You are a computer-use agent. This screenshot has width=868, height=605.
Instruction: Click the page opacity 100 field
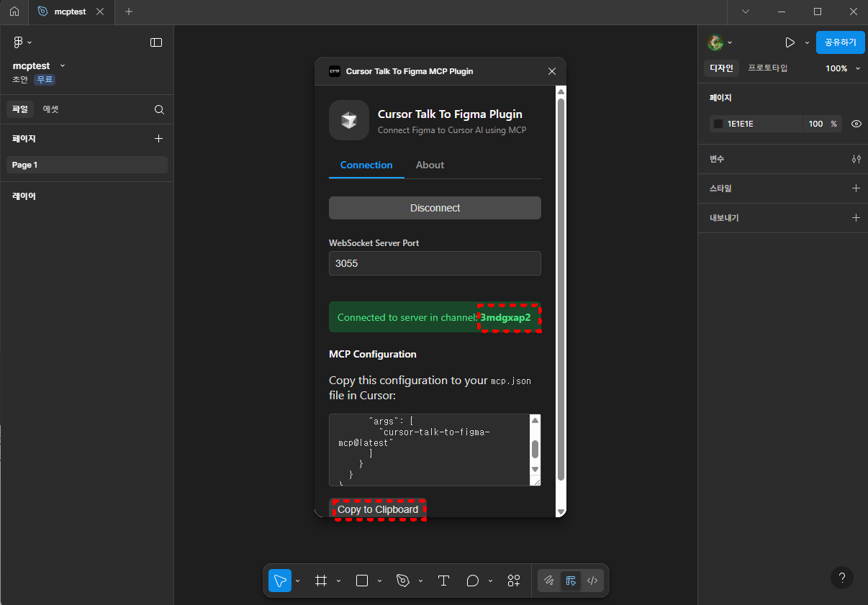(x=815, y=124)
